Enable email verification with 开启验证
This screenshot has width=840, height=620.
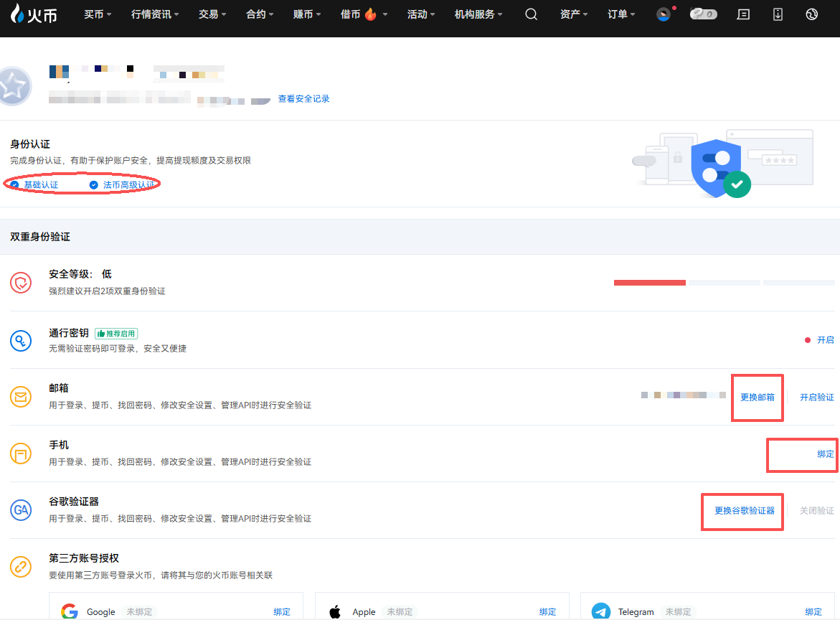tap(816, 397)
